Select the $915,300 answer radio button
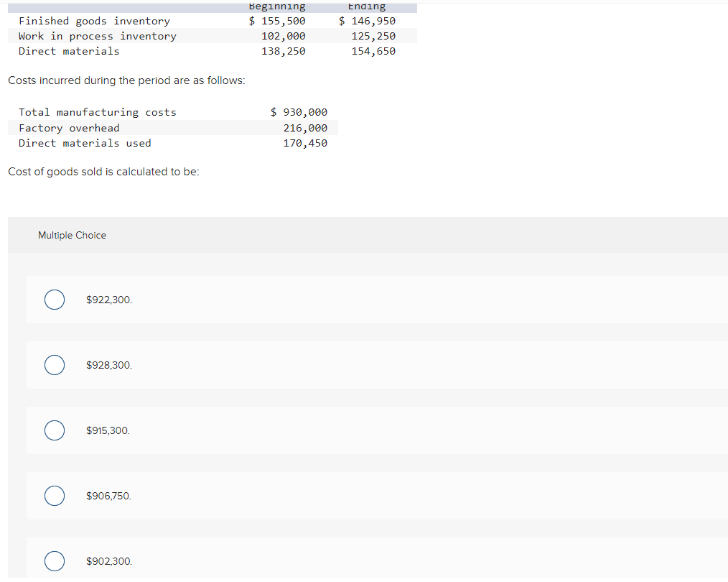 point(54,430)
